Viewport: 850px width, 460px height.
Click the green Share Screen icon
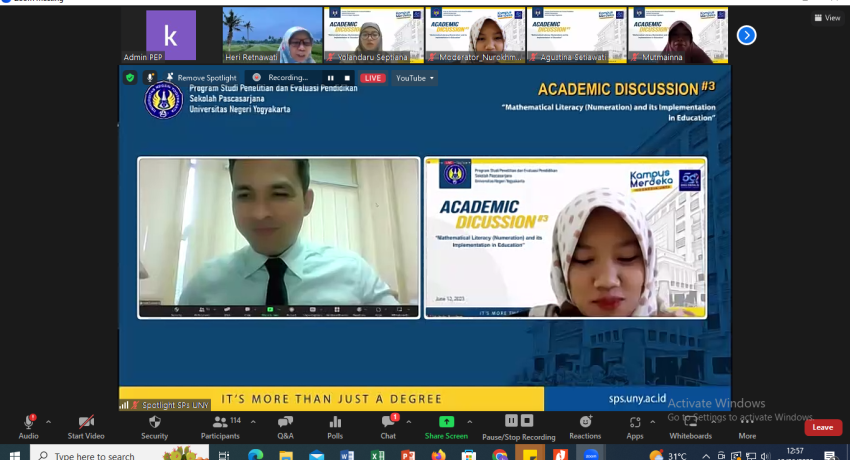[x=446, y=422]
